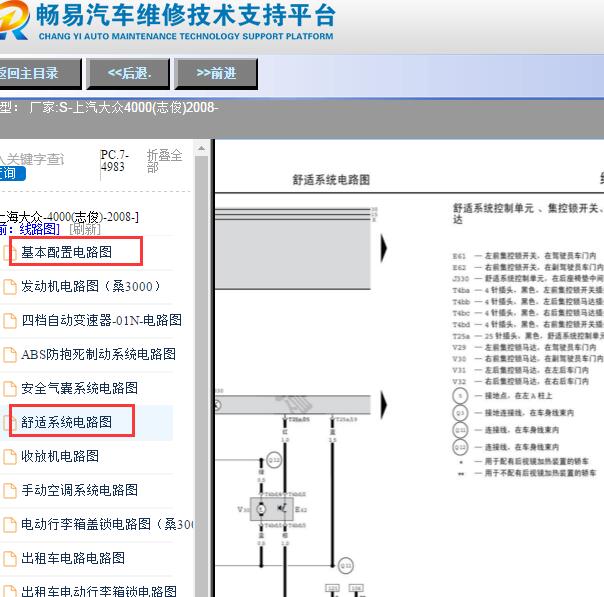Click document icon beside 四档自动变速器-01N-电路图

pyautogui.click(x=10, y=320)
